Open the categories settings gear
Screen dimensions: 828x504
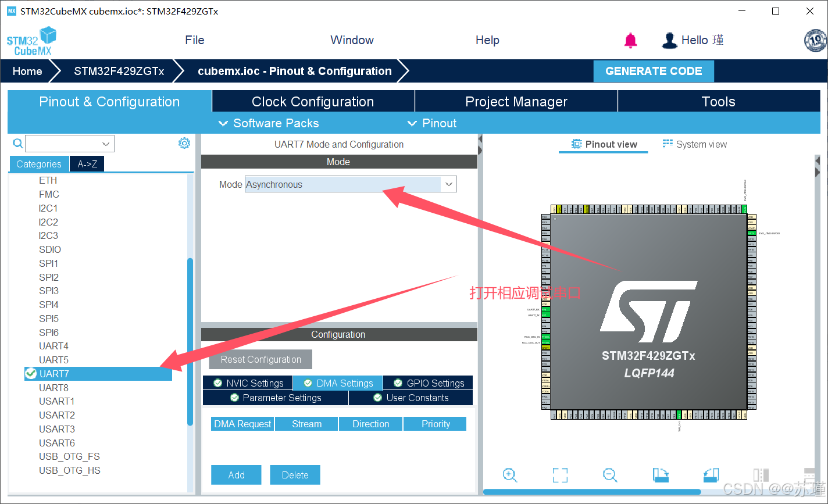coord(184,143)
